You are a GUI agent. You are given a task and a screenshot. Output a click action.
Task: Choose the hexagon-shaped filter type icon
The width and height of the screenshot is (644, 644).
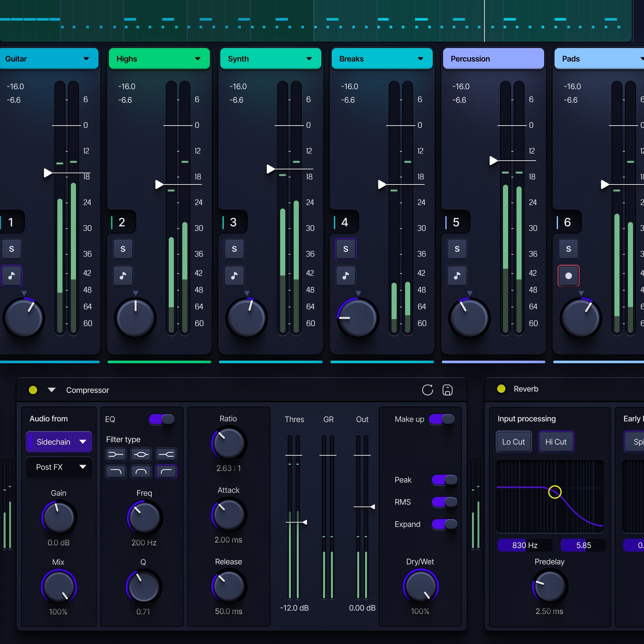point(141,454)
